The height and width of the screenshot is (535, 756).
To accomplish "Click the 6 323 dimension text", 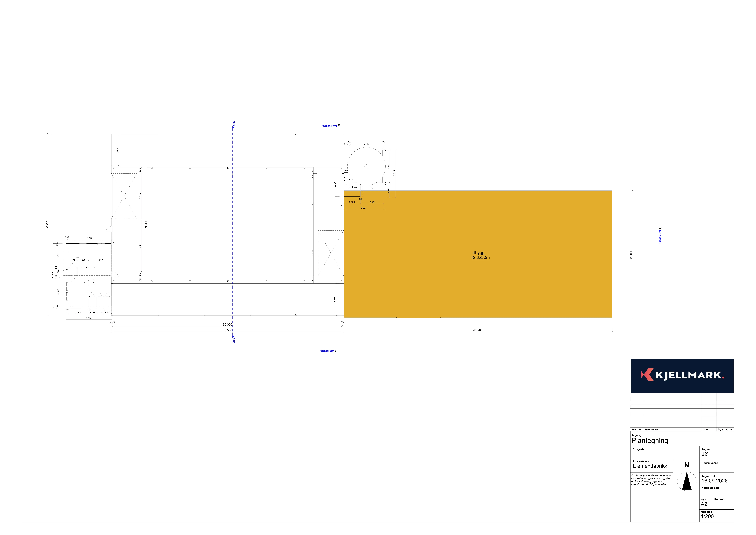I will (364, 208).
